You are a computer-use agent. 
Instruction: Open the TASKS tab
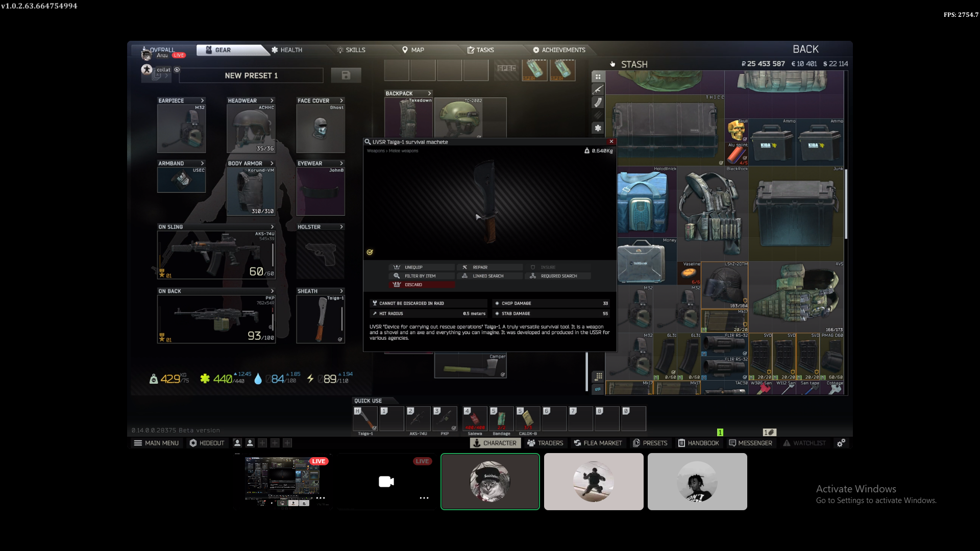(x=480, y=50)
